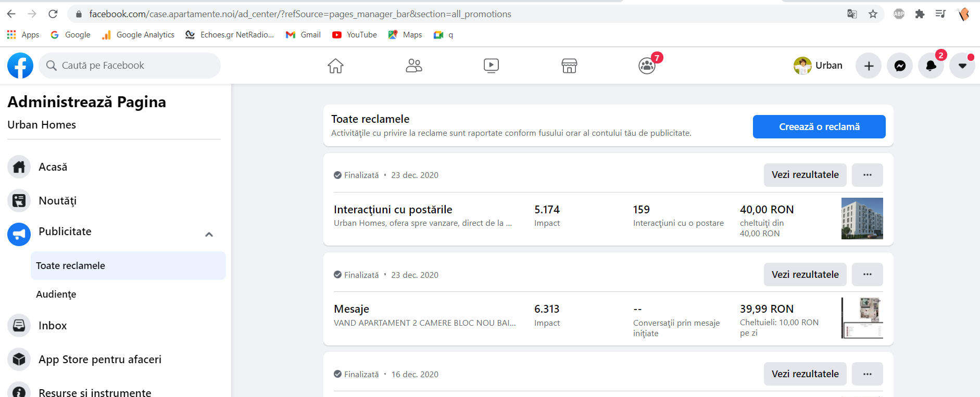Open more options for Mesaje ad
The height and width of the screenshot is (397, 980).
(x=867, y=274)
